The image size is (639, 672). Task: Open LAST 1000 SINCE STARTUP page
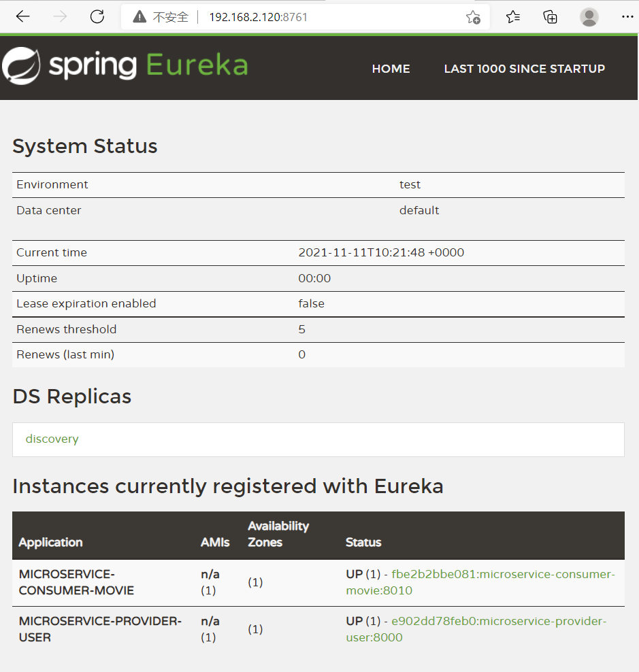tap(525, 69)
